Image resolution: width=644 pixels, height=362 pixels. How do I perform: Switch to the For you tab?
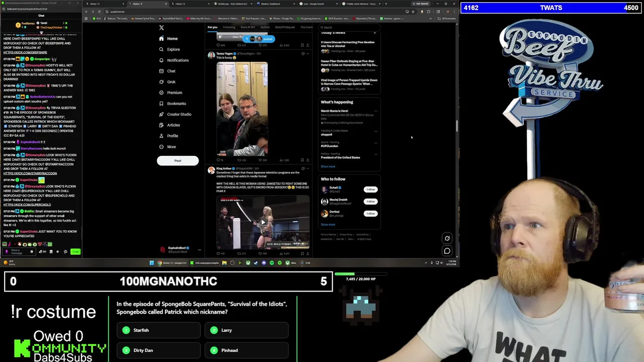(212, 27)
